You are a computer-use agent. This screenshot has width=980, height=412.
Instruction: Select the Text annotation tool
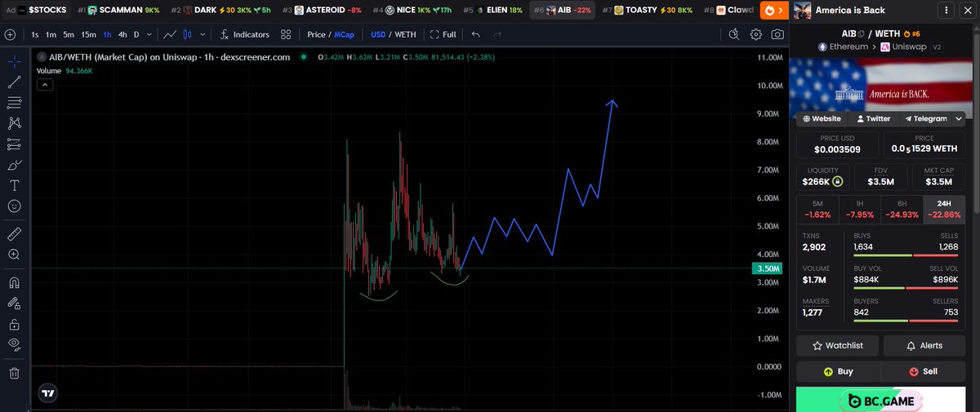pyautogui.click(x=14, y=186)
